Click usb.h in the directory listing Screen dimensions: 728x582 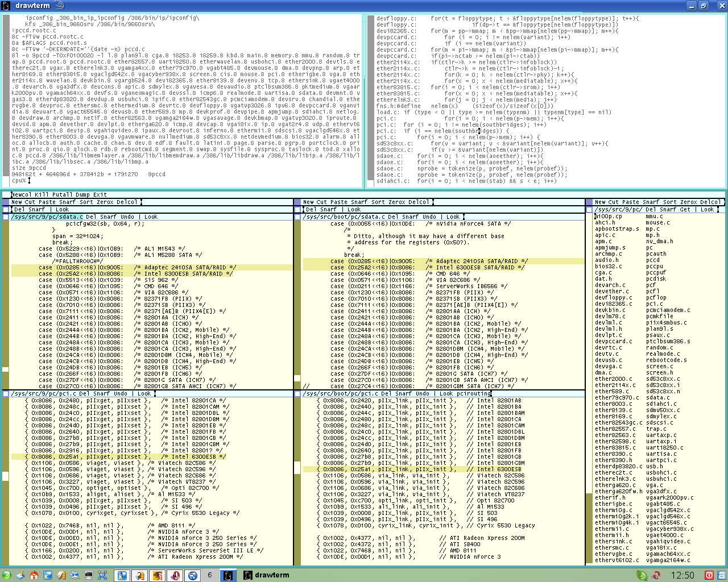(654, 466)
